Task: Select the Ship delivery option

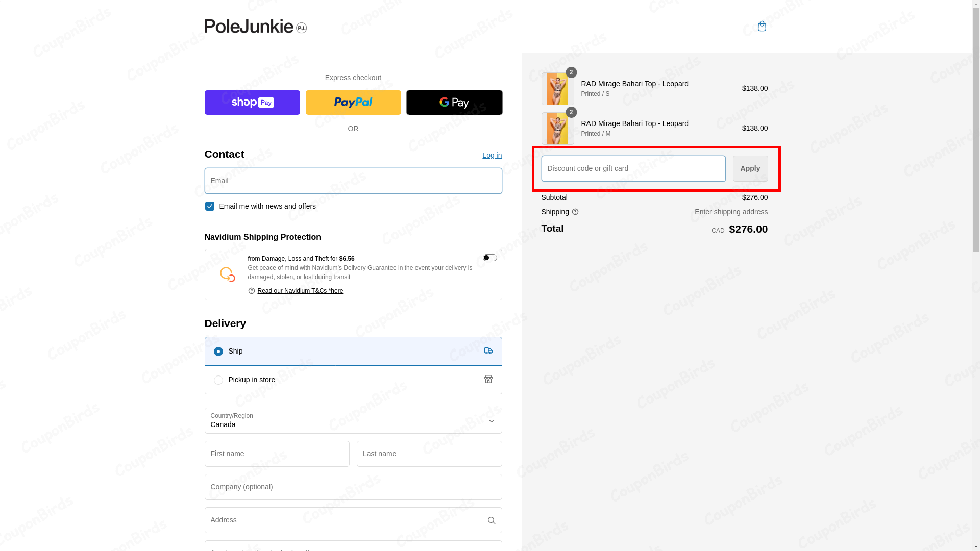Action: [x=218, y=352]
